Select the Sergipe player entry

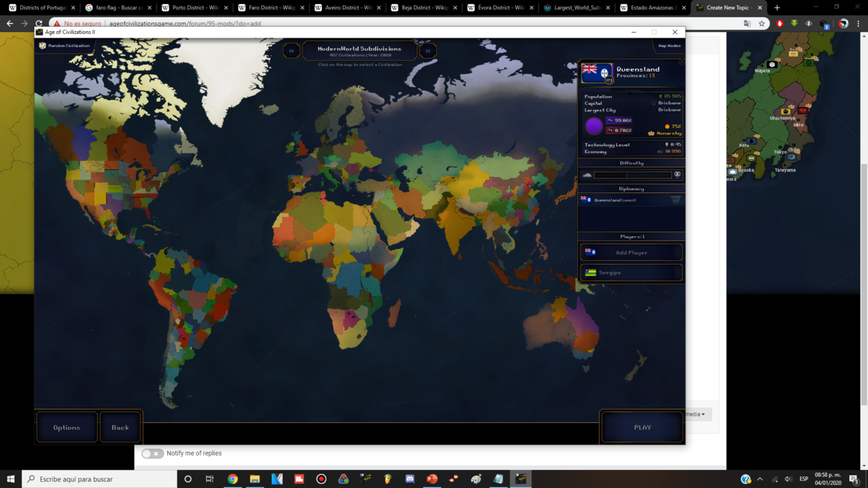(631, 273)
